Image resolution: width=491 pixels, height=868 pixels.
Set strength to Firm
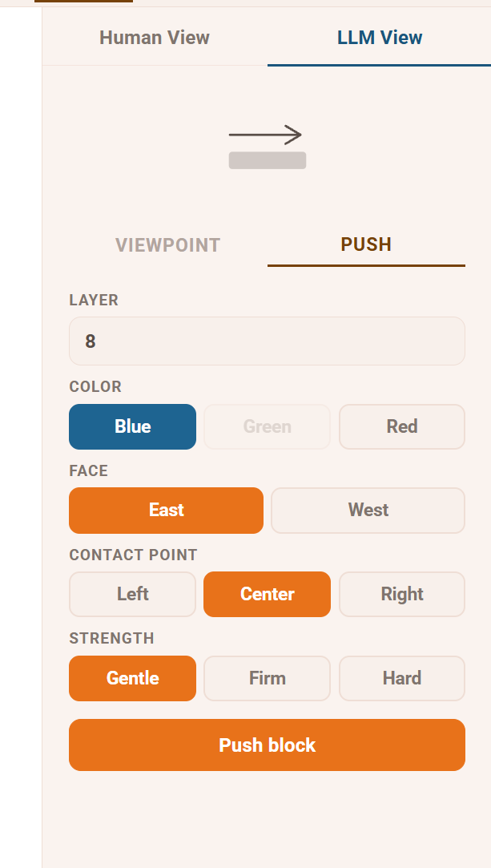pos(267,678)
